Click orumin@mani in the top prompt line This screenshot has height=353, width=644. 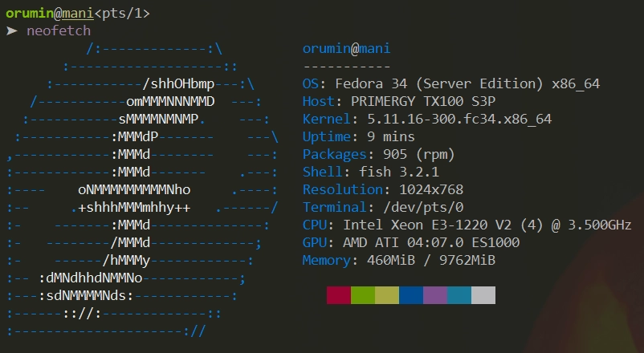coord(50,13)
